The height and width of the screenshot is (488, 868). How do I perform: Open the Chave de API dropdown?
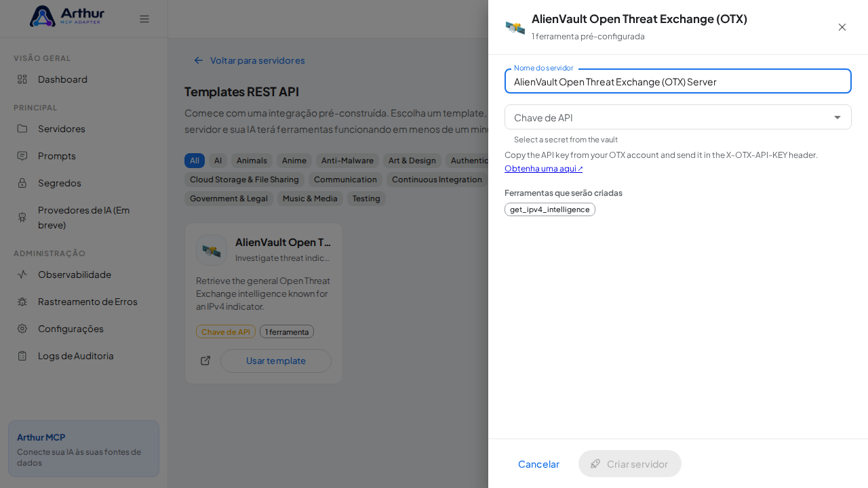click(x=678, y=117)
